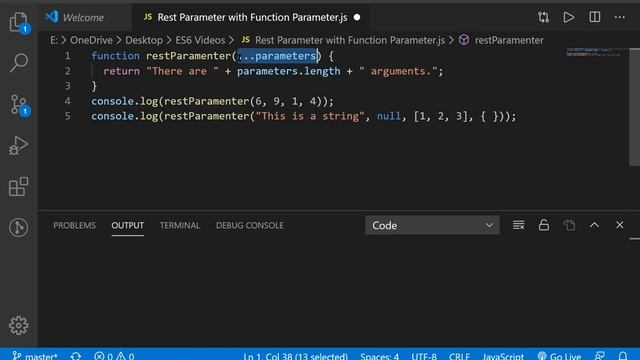Run the code with the play button
Screen dimensions: 640x360
click(x=569, y=17)
